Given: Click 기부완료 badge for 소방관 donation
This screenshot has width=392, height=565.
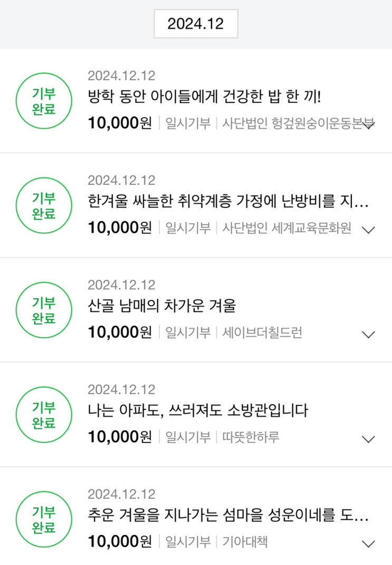Looking at the screenshot, I should [44, 415].
